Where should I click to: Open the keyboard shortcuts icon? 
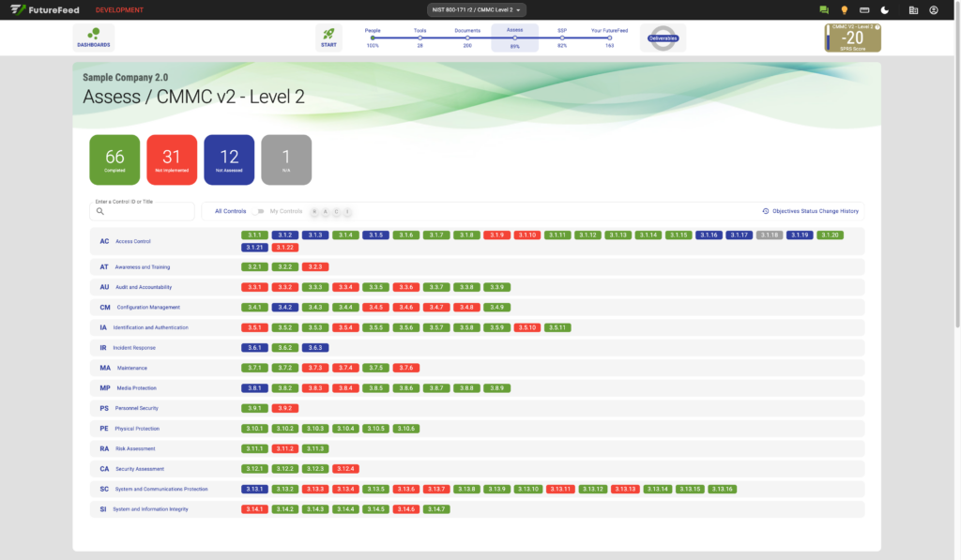point(864,9)
